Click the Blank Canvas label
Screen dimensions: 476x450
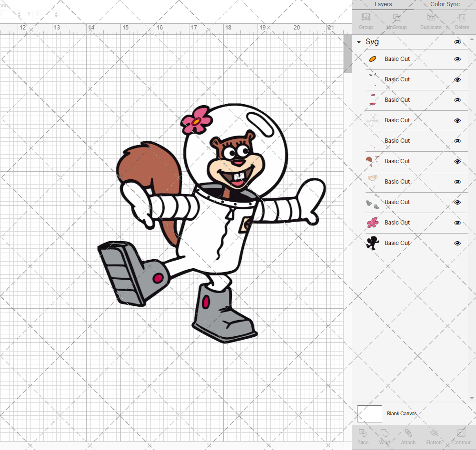coord(402,413)
